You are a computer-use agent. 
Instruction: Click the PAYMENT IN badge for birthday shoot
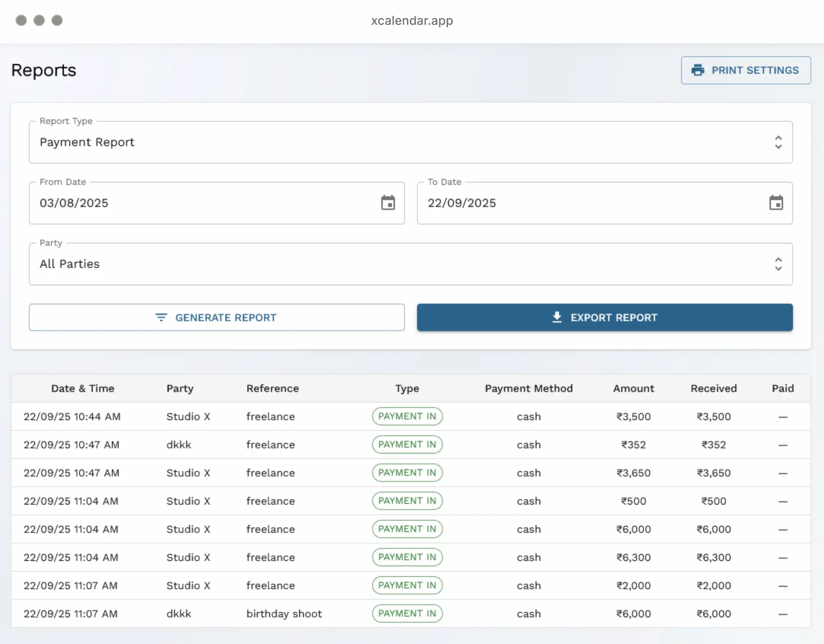coord(407,614)
